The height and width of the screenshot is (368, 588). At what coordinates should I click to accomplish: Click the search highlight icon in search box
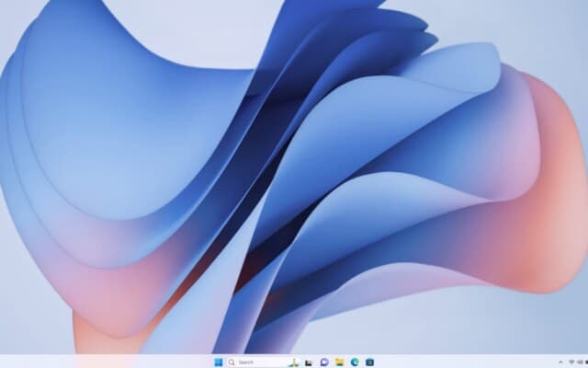(x=294, y=362)
